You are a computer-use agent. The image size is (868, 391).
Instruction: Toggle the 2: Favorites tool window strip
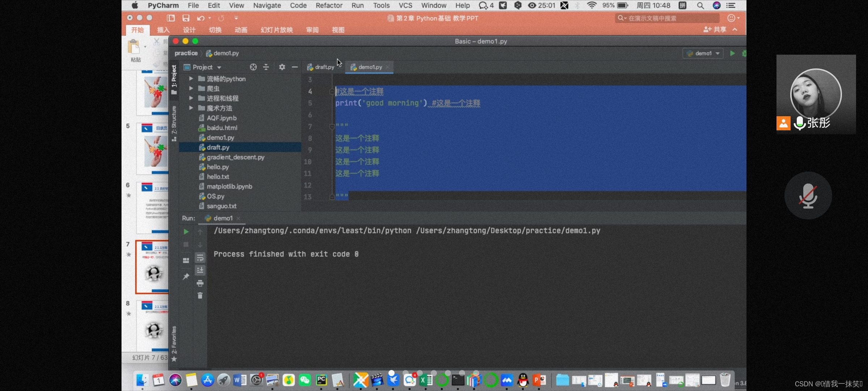pos(174,344)
